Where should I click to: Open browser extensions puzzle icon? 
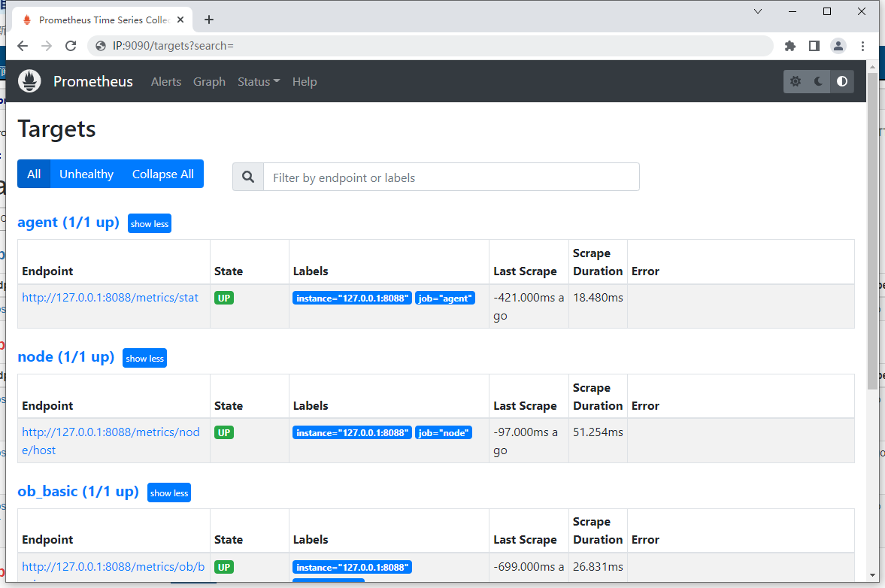(x=790, y=46)
